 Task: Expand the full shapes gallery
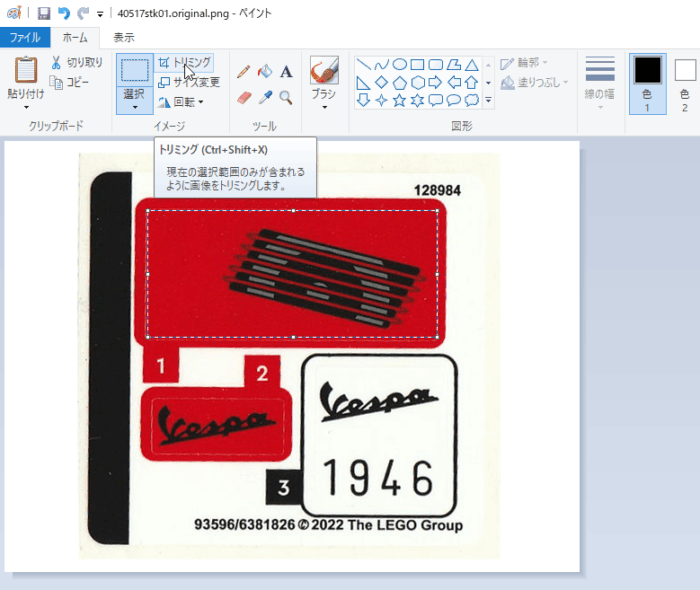pyautogui.click(x=488, y=100)
